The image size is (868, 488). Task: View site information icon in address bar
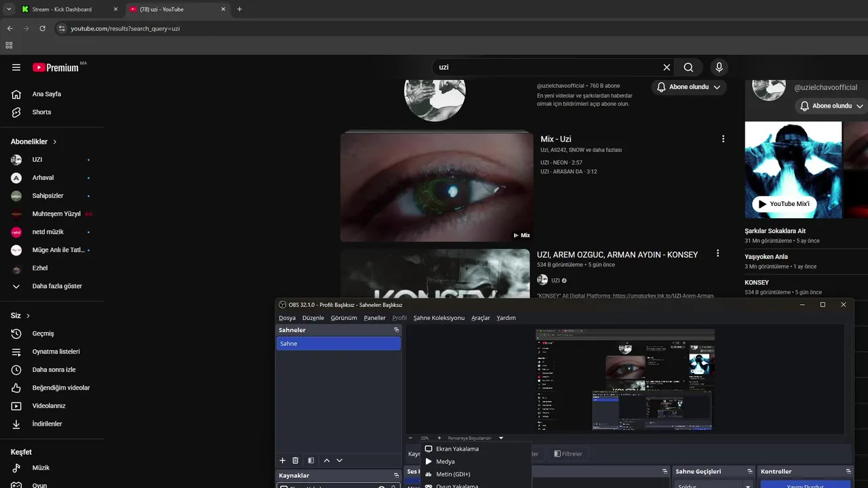(x=62, y=28)
